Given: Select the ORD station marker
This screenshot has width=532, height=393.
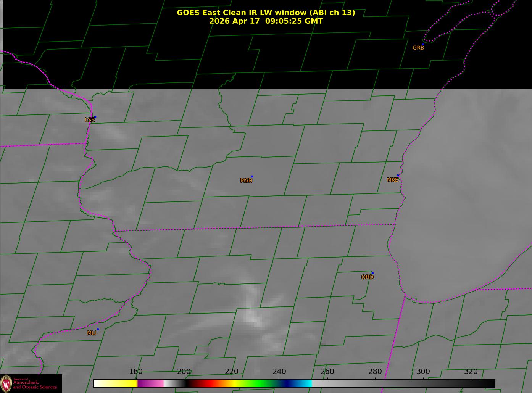Looking at the screenshot, I should pos(372,273).
